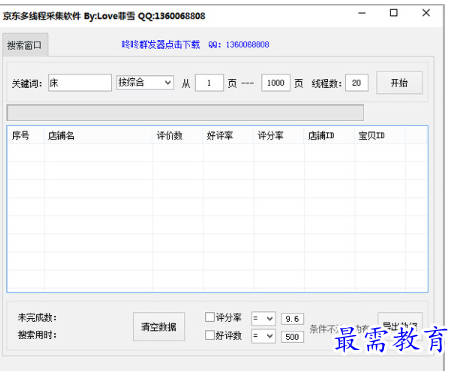Clear results with the 清空数据 button
The height and width of the screenshot is (371, 456).
(x=159, y=327)
